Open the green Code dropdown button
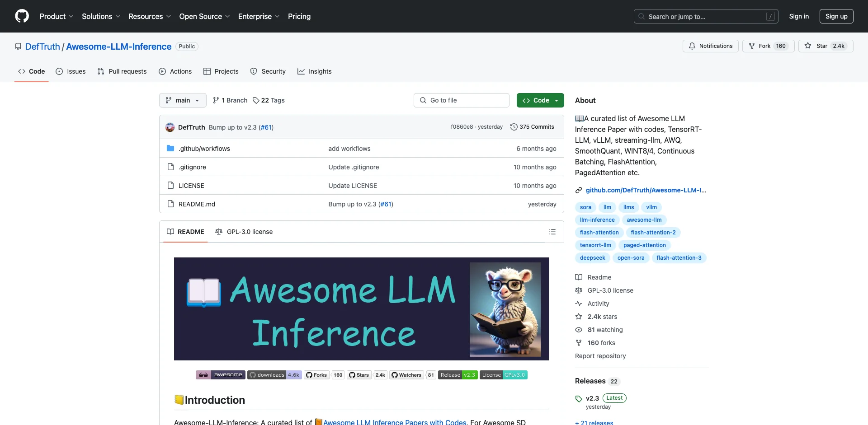 pyautogui.click(x=540, y=100)
